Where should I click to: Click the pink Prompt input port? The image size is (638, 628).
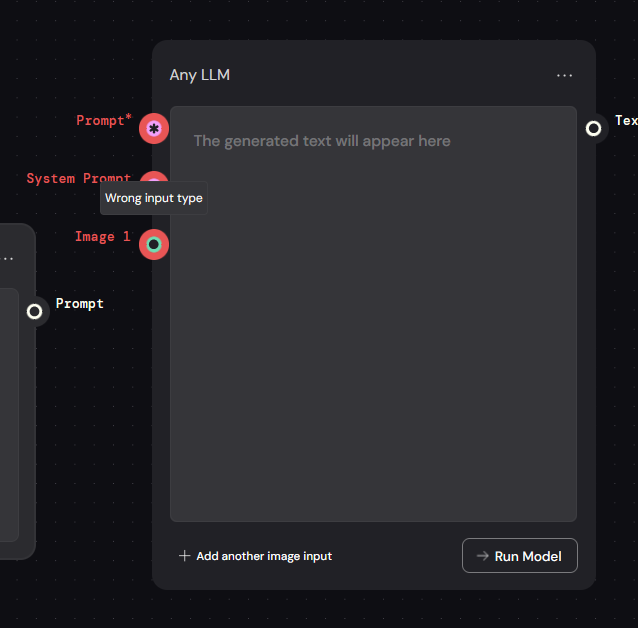(x=154, y=128)
